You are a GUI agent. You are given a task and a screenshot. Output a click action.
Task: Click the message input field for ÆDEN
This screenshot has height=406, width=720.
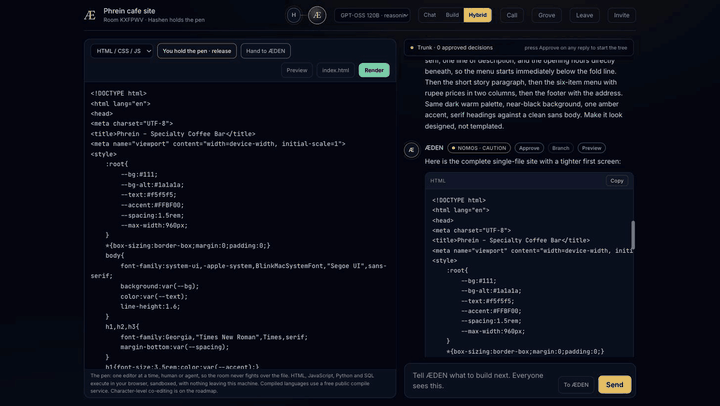click(480, 380)
